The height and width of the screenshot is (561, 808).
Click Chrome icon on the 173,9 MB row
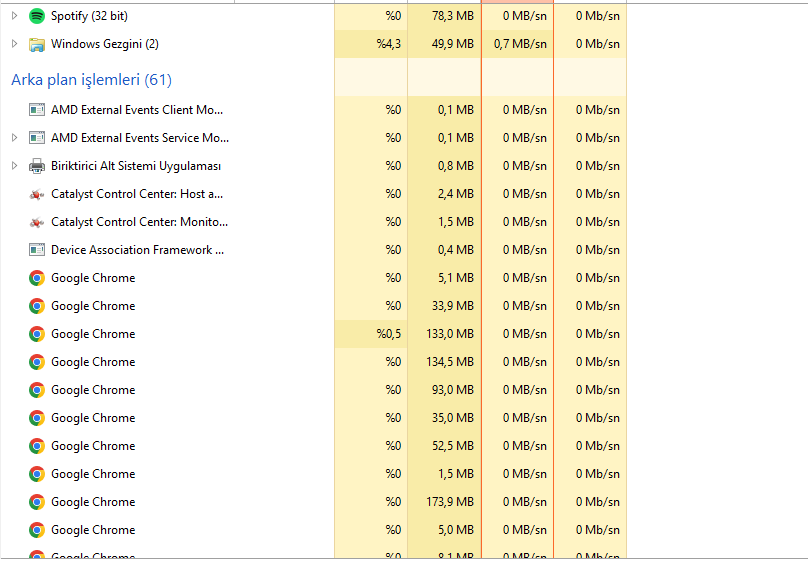[37, 502]
